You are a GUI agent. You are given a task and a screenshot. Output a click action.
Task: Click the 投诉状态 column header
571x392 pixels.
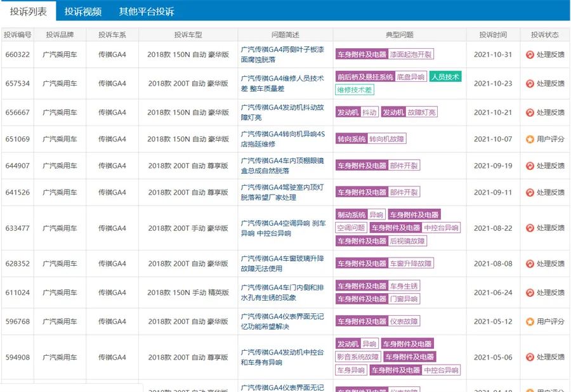coord(545,35)
